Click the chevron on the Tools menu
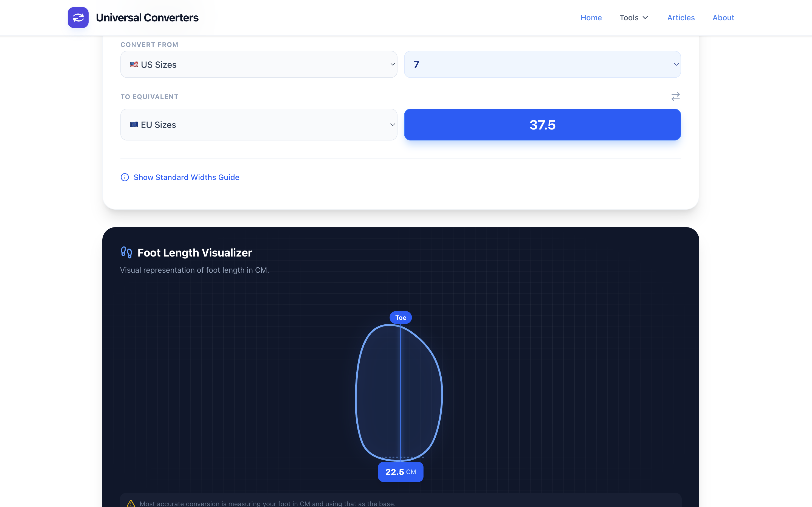The image size is (812, 507). (x=646, y=18)
